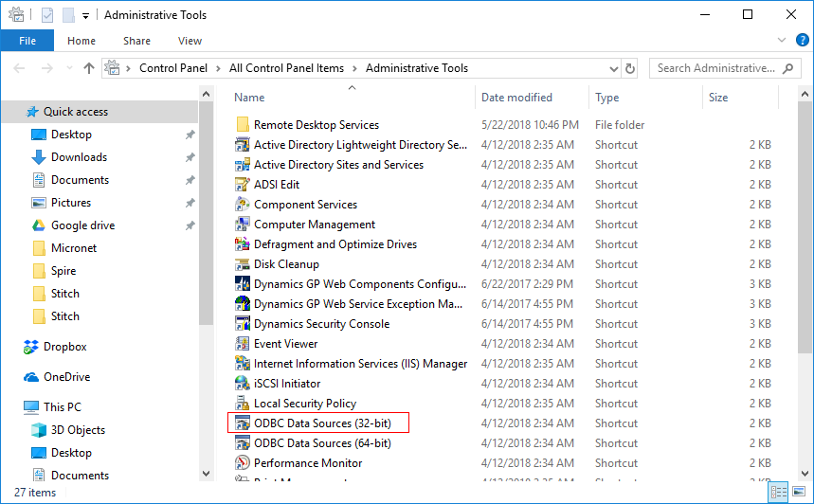814x504 pixels.
Task: Click the Dropbox icon in sidebar
Action: (32, 347)
